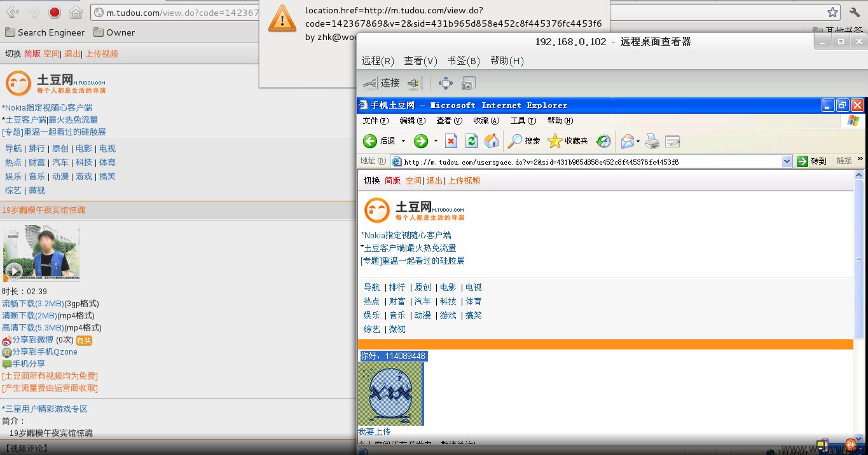Click 分享到微博 link

[32, 340]
